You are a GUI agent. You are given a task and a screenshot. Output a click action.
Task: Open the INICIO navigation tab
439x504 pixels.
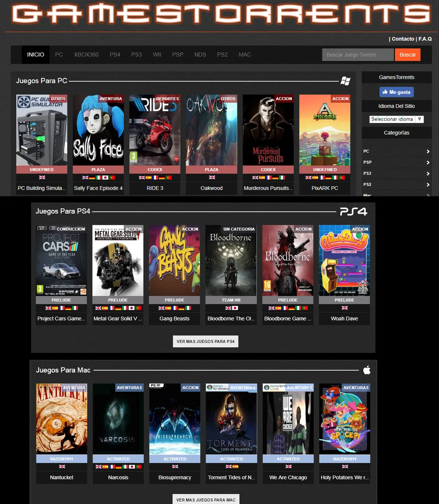pyautogui.click(x=35, y=55)
